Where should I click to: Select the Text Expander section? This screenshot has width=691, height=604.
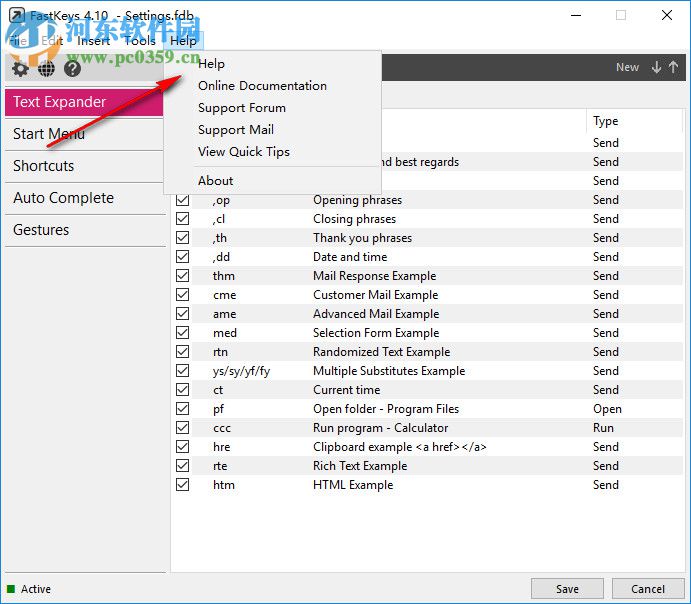pyautogui.click(x=84, y=102)
